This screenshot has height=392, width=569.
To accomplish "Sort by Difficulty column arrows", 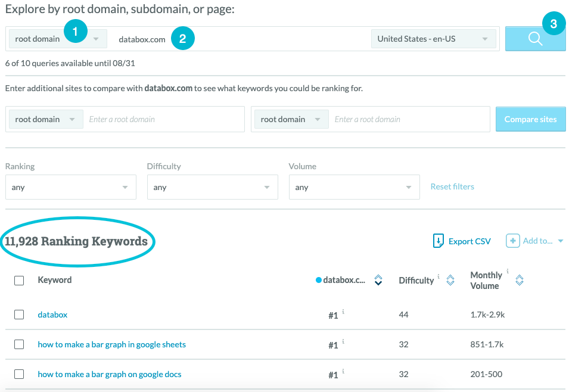I will [x=450, y=280].
